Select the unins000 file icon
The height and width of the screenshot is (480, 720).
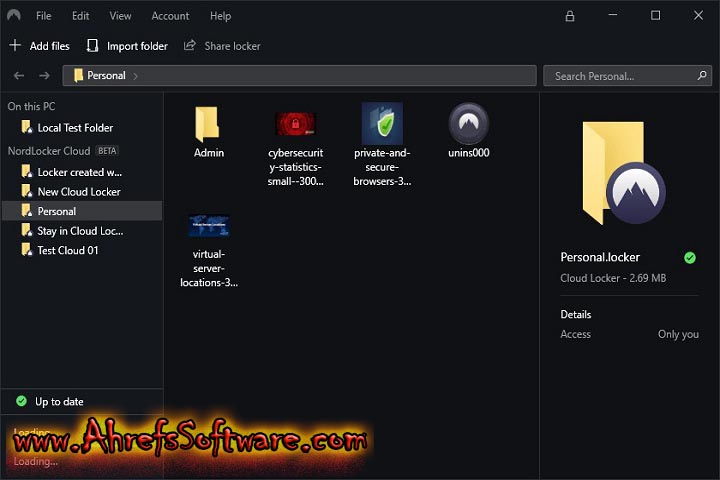coord(468,124)
